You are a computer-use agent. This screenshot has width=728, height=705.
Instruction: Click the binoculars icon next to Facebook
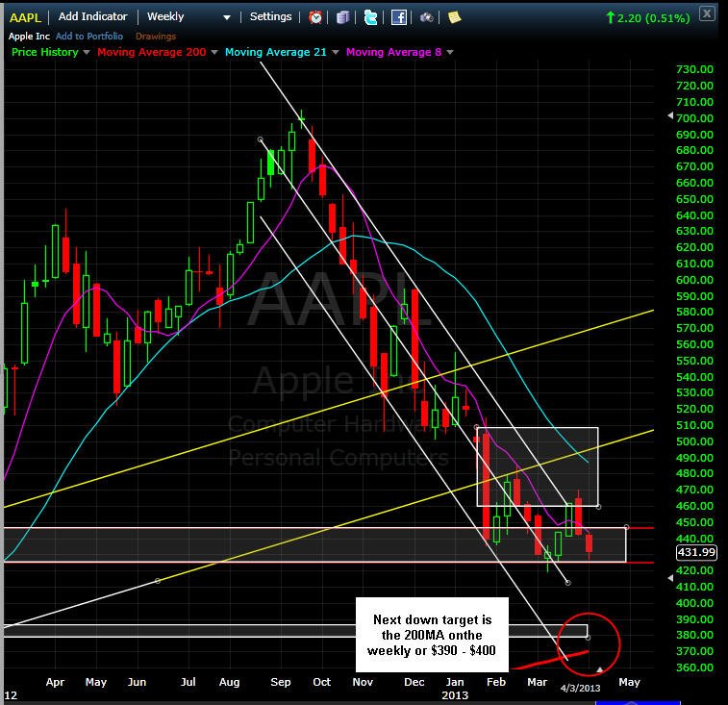pyautogui.click(x=427, y=17)
